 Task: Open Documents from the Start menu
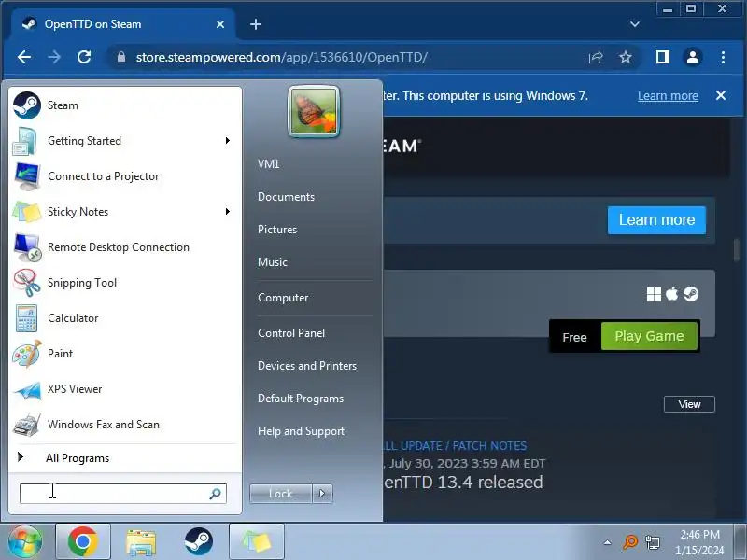[286, 197]
